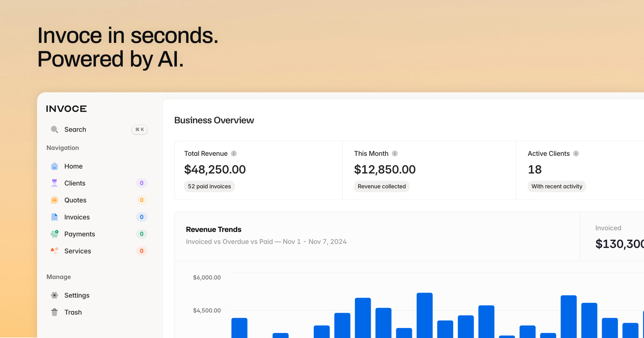Select the Home icon in the sidebar
644x338 pixels.
(54, 166)
